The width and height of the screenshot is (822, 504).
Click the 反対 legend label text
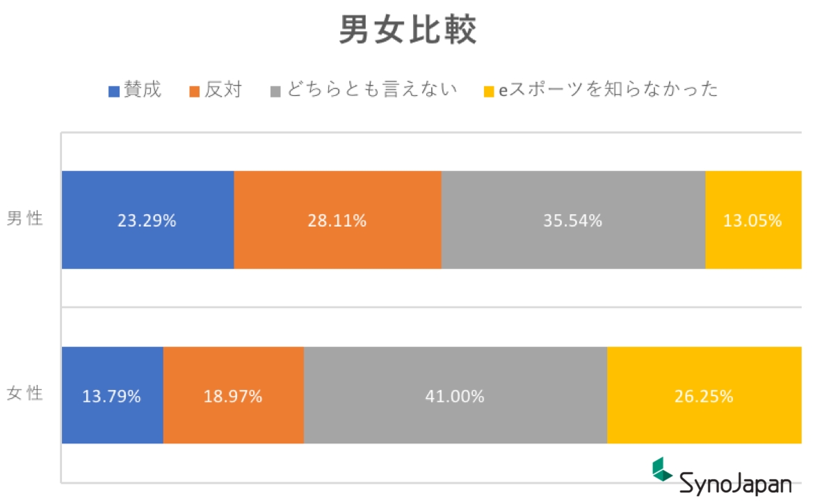point(223,90)
